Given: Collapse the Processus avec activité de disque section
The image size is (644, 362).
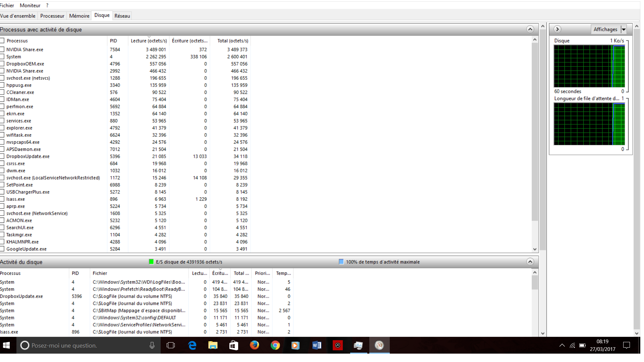Looking at the screenshot, I should coord(530,29).
